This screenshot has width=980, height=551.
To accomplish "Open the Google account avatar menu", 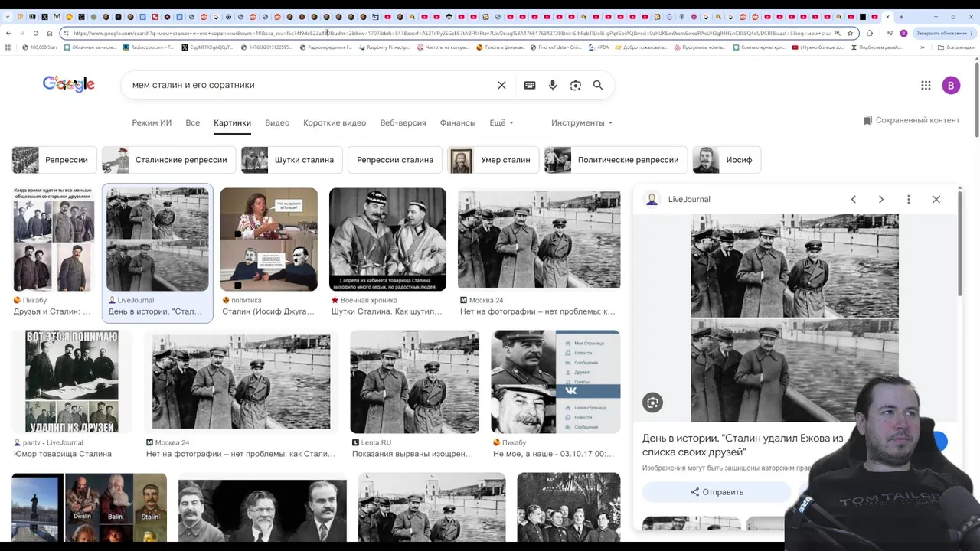I will (951, 85).
